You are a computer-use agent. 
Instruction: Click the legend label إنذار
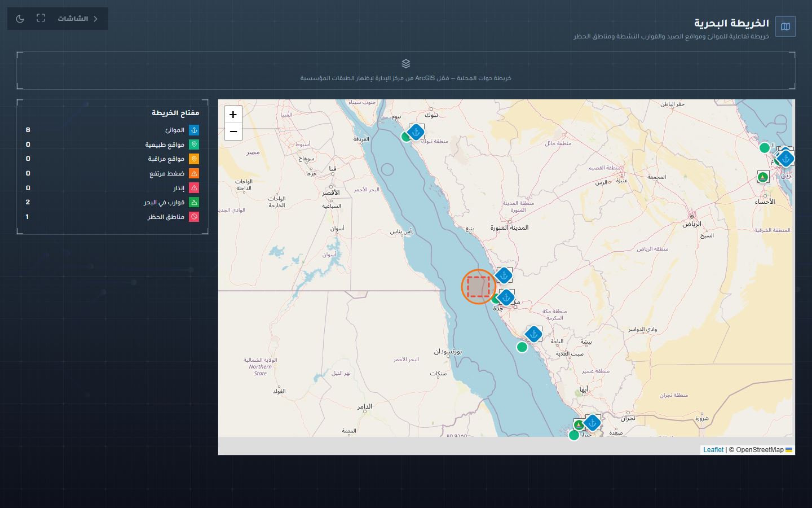179,188
